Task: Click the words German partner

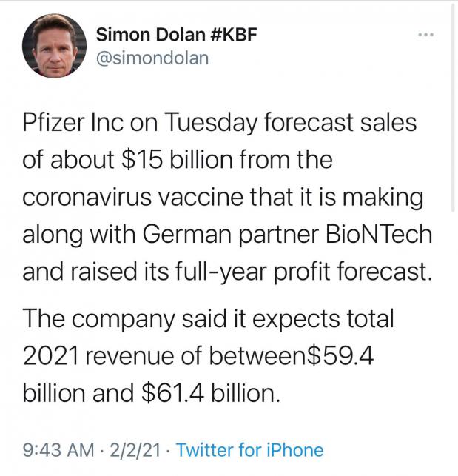Action: 231,235
